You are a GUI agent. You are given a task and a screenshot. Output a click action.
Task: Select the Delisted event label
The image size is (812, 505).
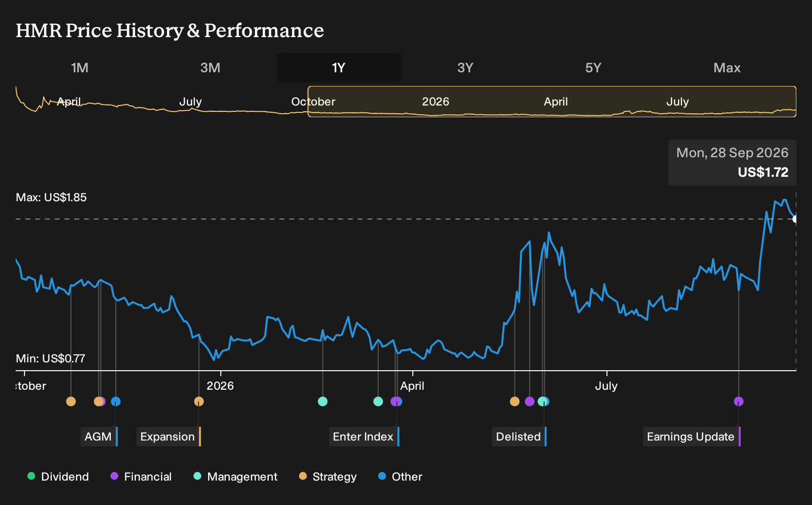(x=519, y=437)
